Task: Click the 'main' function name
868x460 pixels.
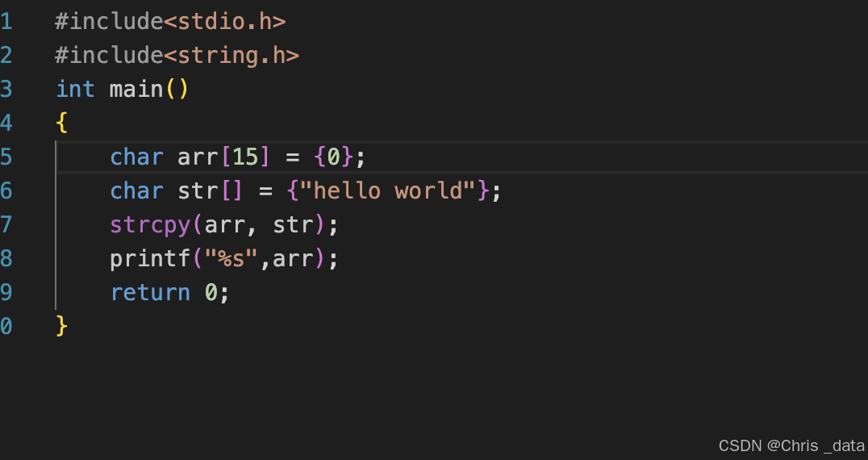Action: [136, 89]
